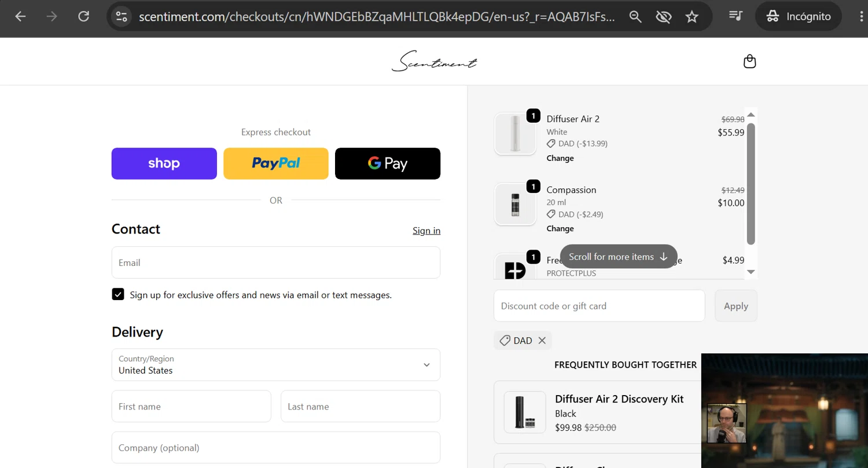Open the Sign in link
The height and width of the screenshot is (468, 868).
[x=426, y=231]
